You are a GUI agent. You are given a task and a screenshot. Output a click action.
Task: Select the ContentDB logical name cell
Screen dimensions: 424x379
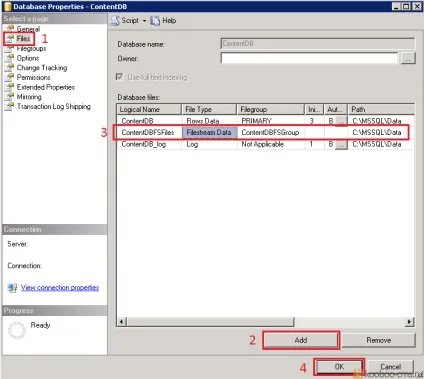pyautogui.click(x=149, y=121)
